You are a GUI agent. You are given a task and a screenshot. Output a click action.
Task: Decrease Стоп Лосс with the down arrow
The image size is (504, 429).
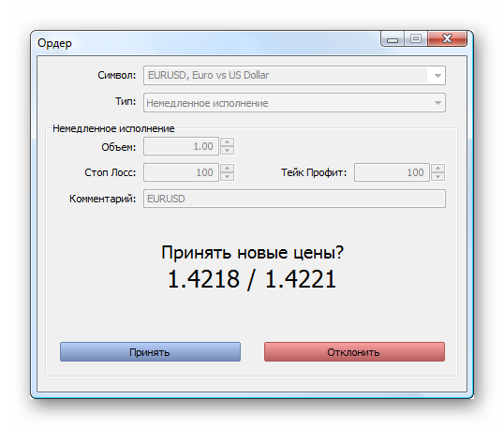228,177
